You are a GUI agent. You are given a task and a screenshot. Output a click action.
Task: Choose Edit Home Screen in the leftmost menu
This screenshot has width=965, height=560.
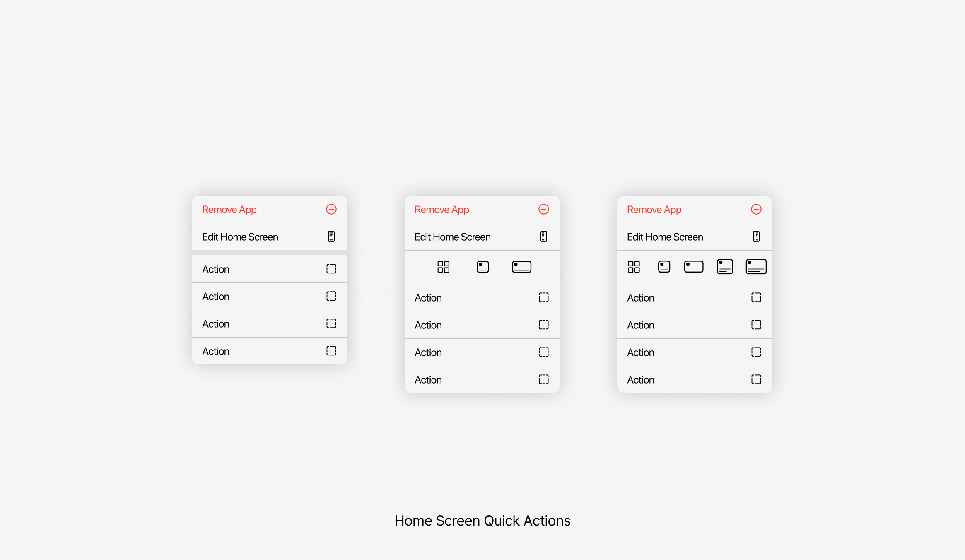coord(240,237)
